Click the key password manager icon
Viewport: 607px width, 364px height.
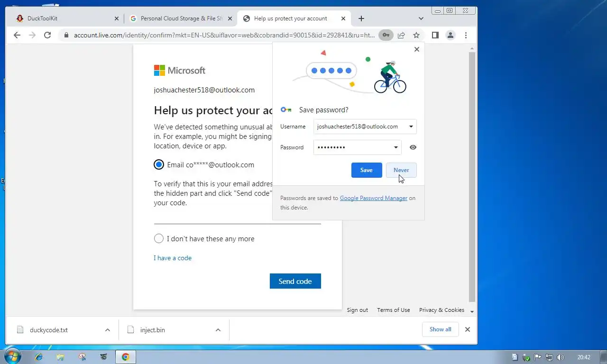click(386, 35)
